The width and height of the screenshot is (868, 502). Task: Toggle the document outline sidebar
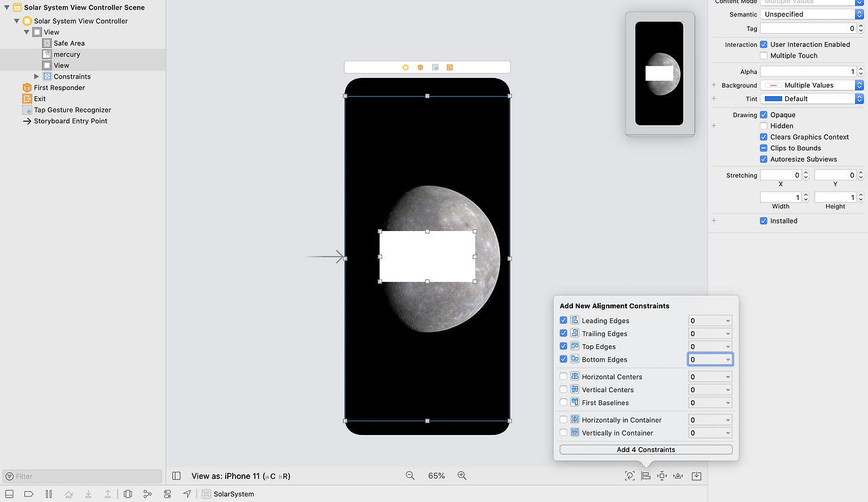176,476
